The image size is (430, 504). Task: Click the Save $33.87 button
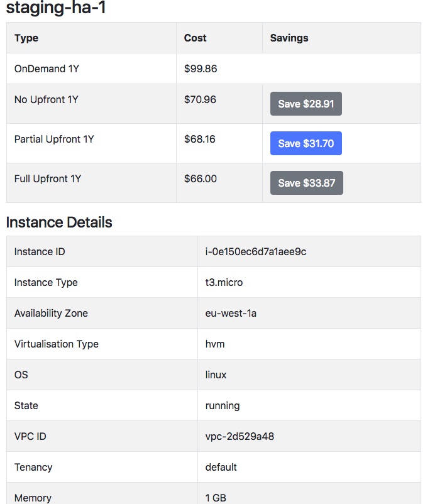point(306,183)
